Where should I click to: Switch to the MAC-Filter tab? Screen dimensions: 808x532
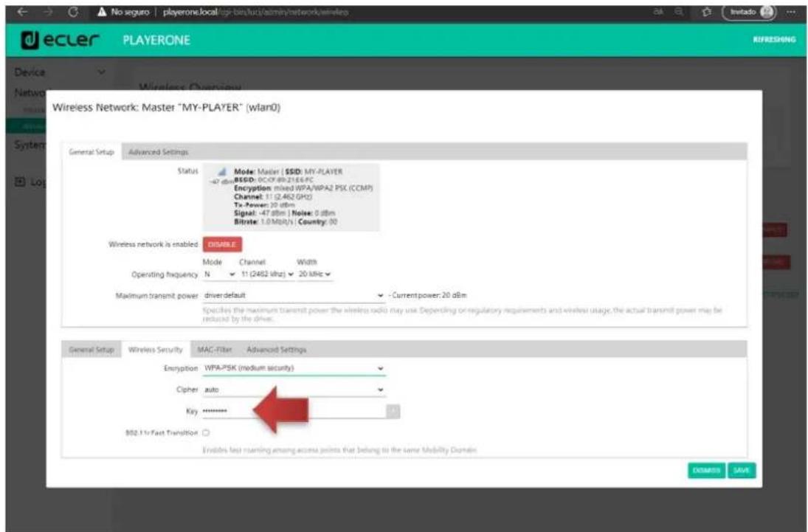pyautogui.click(x=210, y=348)
